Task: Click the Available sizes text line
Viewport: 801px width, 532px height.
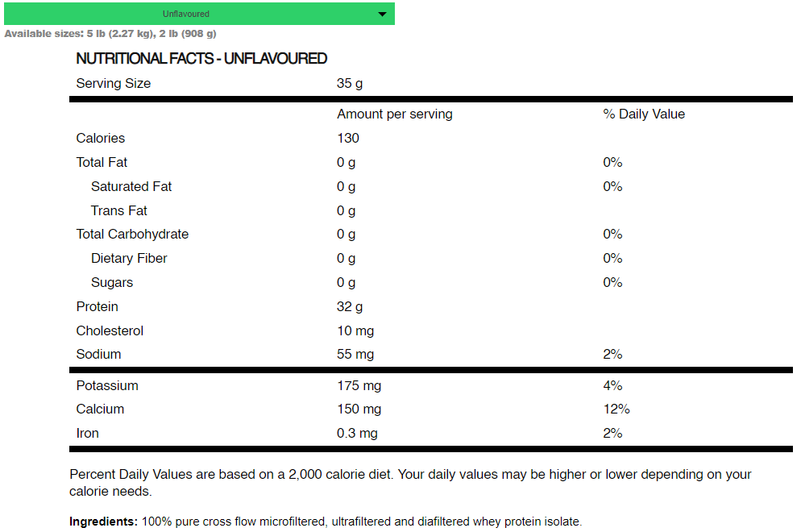Action: coord(110,34)
